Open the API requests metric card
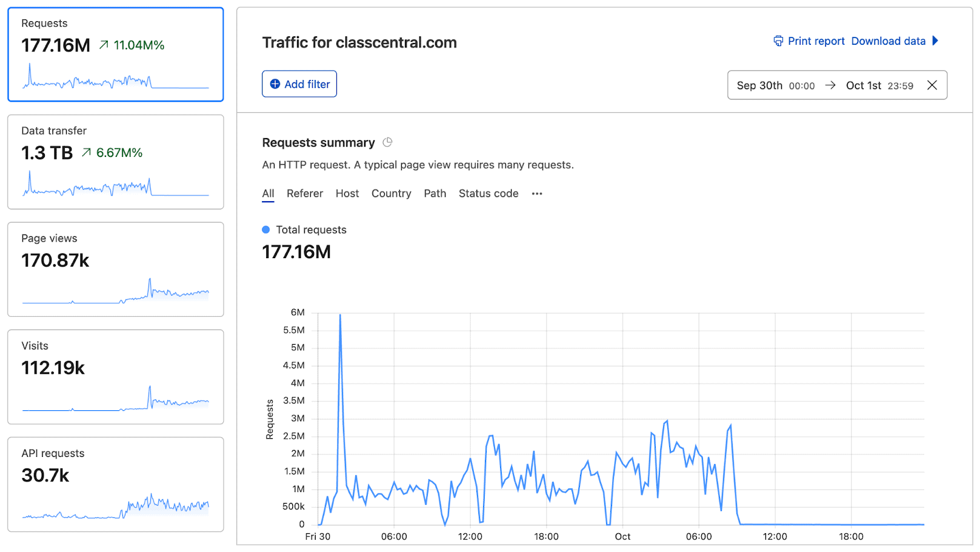This screenshot has width=980, height=552. [x=115, y=484]
